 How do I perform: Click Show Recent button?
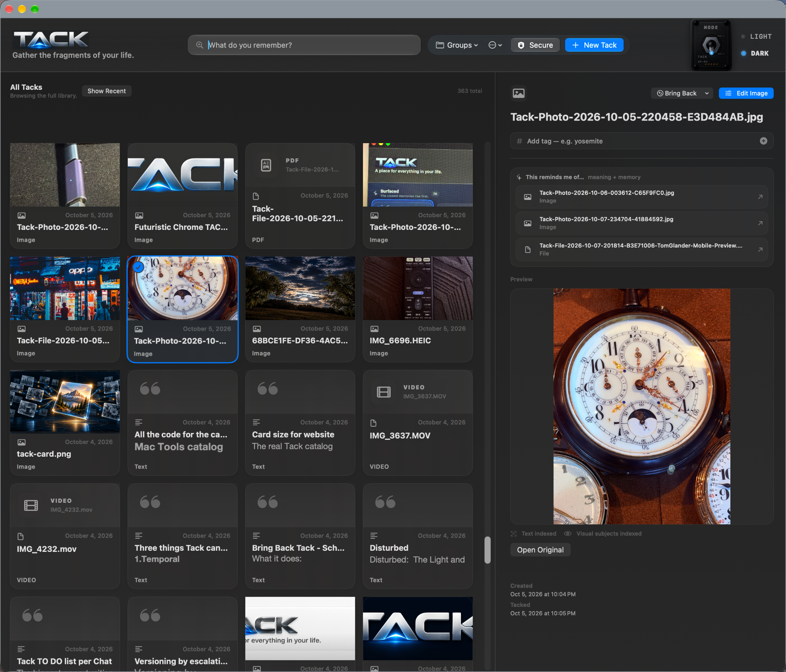[x=107, y=91]
